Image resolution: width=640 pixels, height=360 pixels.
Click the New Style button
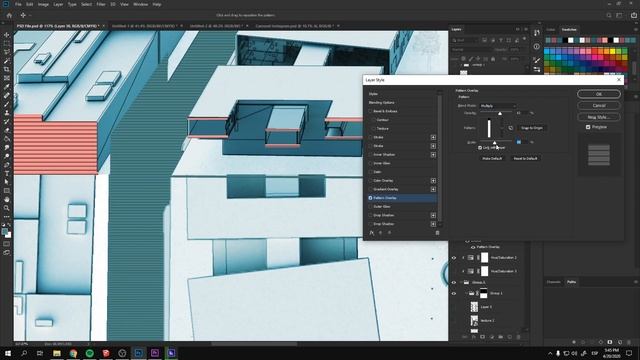pyautogui.click(x=599, y=117)
